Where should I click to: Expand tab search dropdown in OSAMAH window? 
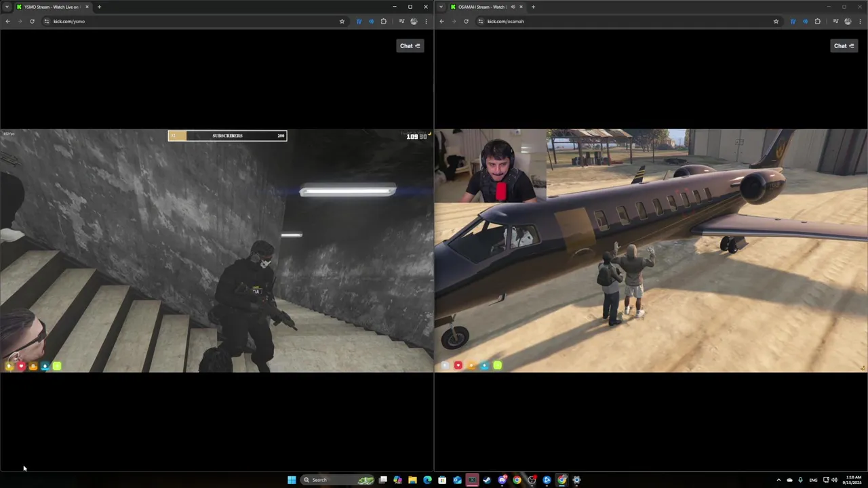tap(441, 7)
